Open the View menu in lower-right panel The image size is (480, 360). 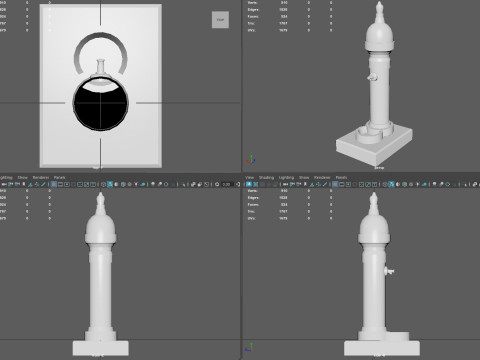tap(249, 177)
